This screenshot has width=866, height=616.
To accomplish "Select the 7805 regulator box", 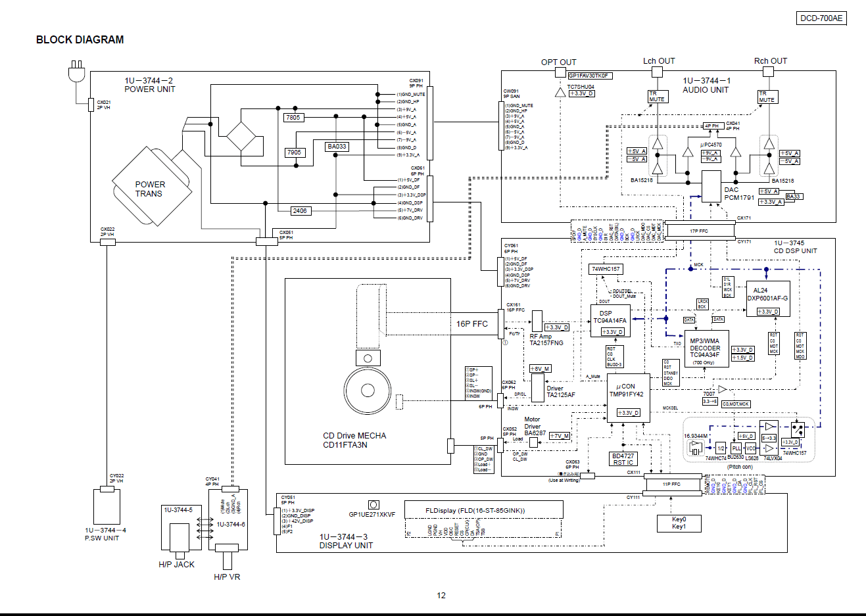I will (x=293, y=117).
